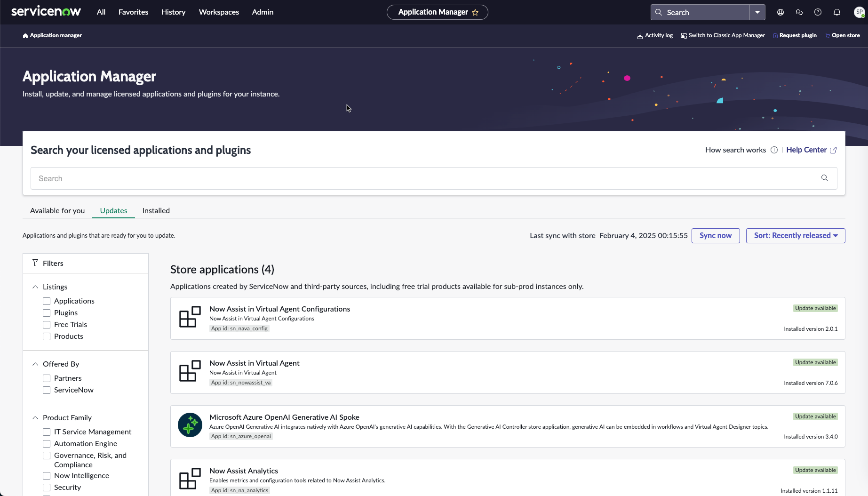Open the Now Assist Analytics title
Viewport: 868px width, 496px height.
tap(244, 471)
